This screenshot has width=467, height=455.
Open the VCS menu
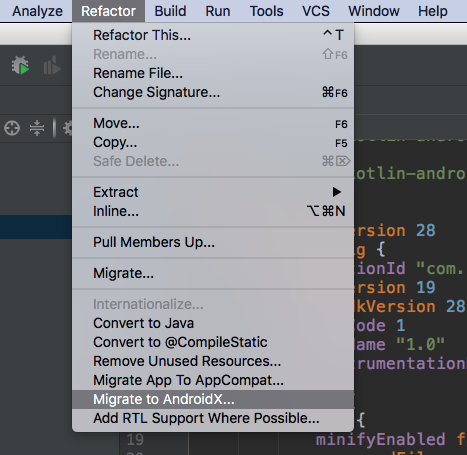pos(316,11)
